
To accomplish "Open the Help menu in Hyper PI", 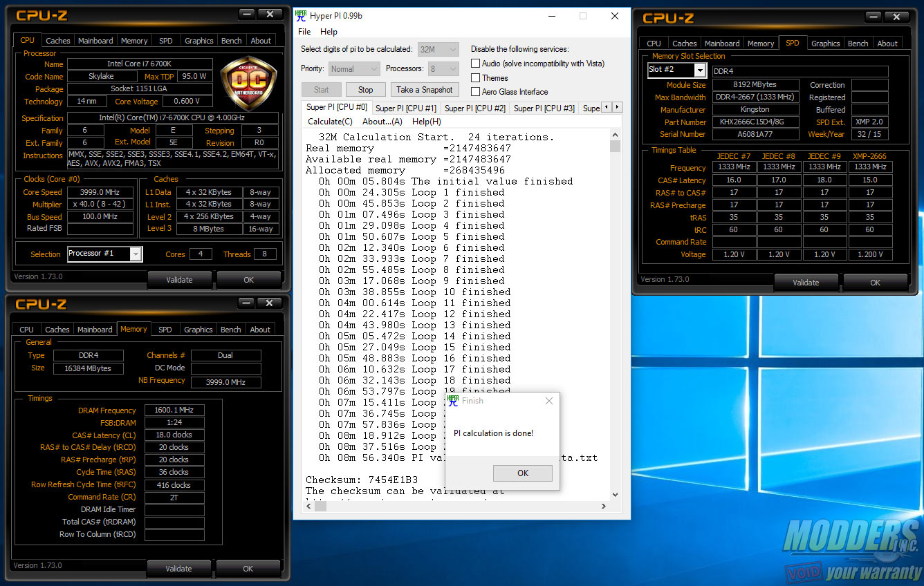I will 329,32.
